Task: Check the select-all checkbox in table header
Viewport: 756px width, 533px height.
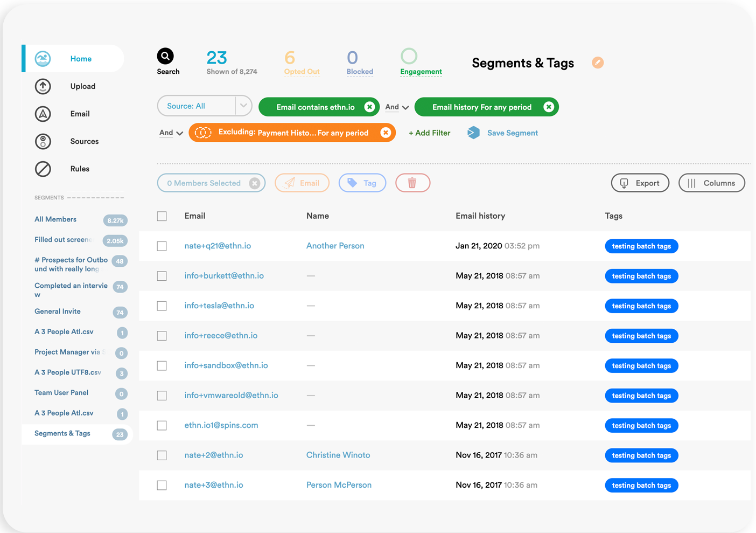Action: pyautogui.click(x=162, y=216)
